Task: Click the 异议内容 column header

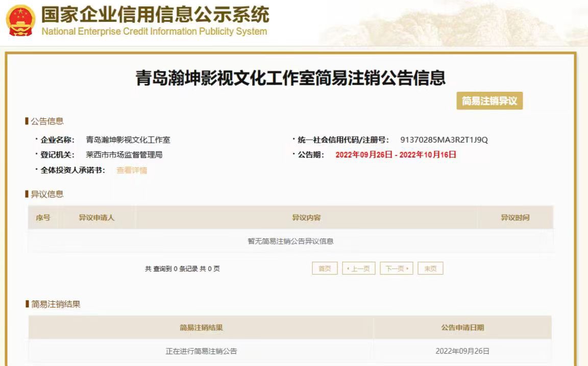Action: point(306,218)
